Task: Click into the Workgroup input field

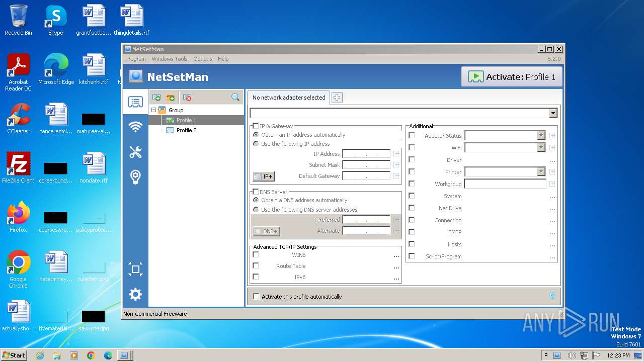Action: click(505, 184)
